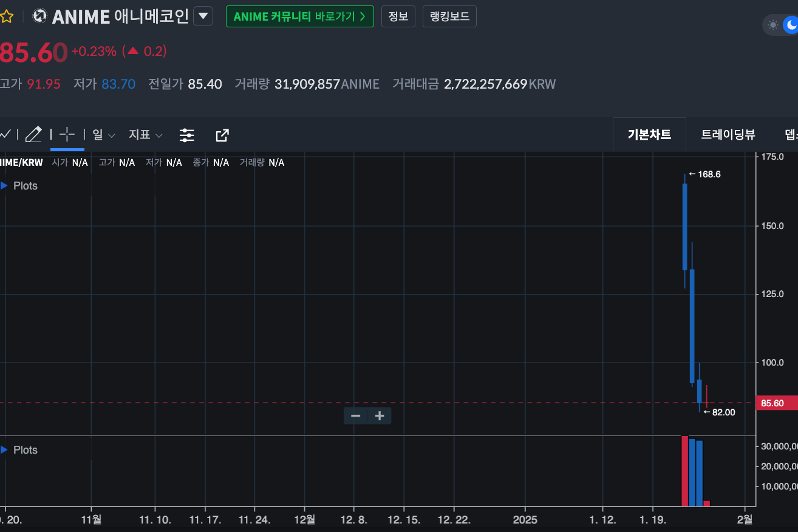Screen dimensions: 798x532
Task: Open the coin selector dropdown arrow
Action: coord(203,16)
